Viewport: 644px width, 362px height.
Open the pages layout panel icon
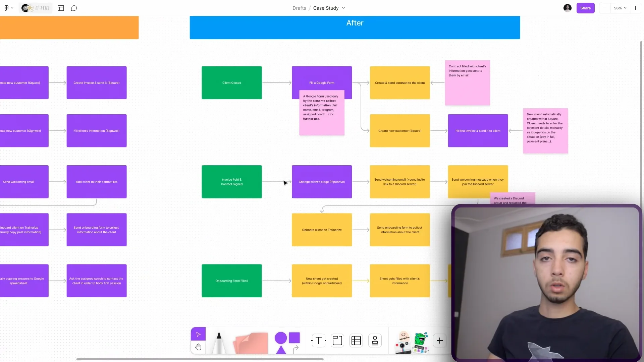click(61, 8)
